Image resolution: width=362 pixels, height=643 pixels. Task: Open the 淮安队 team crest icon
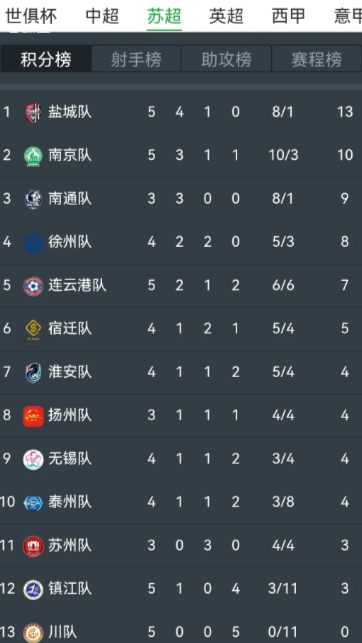click(33, 373)
